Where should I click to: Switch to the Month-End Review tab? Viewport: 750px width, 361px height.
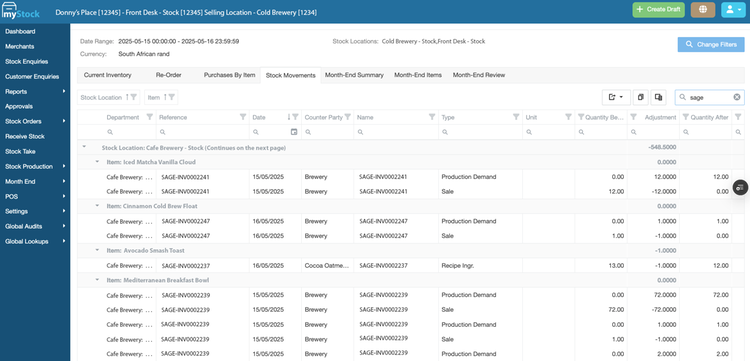coord(479,75)
